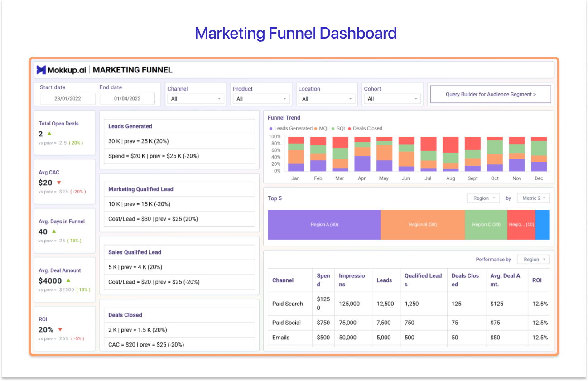The width and height of the screenshot is (588, 381).
Task: Click the Qualified Leads column header
Action: [x=423, y=280]
